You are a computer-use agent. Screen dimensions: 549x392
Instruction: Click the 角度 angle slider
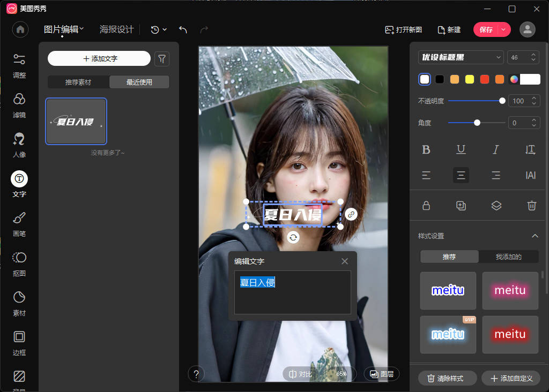476,123
